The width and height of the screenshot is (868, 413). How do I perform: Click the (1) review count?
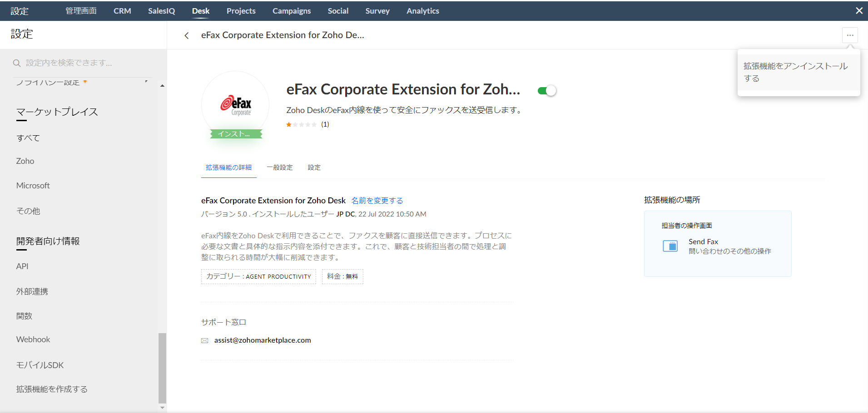[x=325, y=124]
